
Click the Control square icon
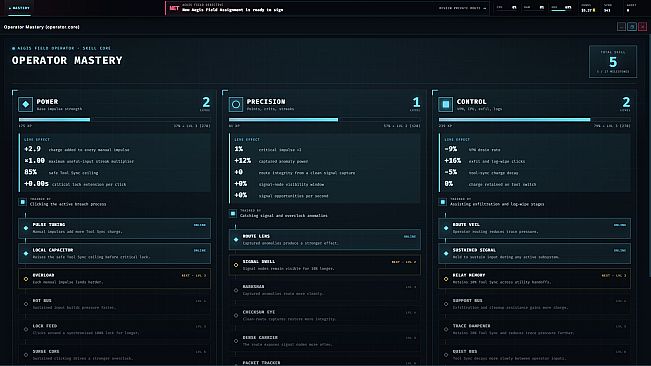[445, 104]
